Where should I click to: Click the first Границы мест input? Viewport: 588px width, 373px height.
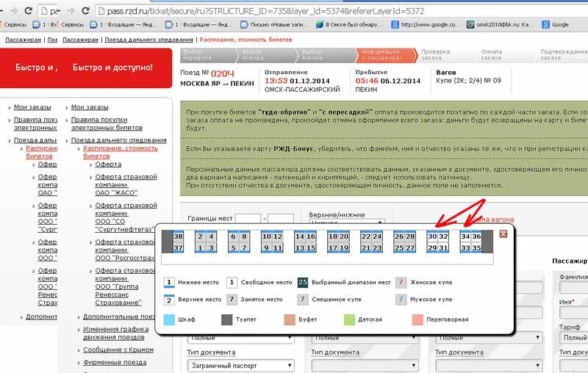tap(248, 219)
